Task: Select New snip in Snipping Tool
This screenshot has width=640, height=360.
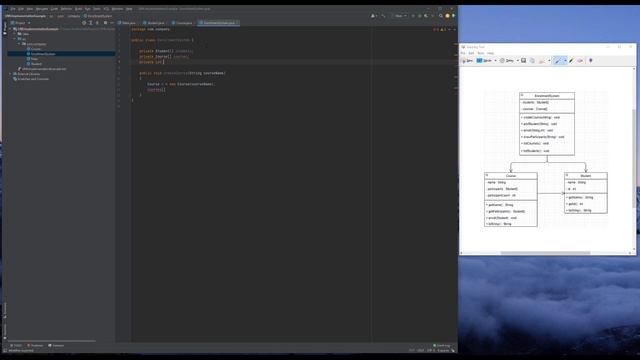Action: click(467, 60)
